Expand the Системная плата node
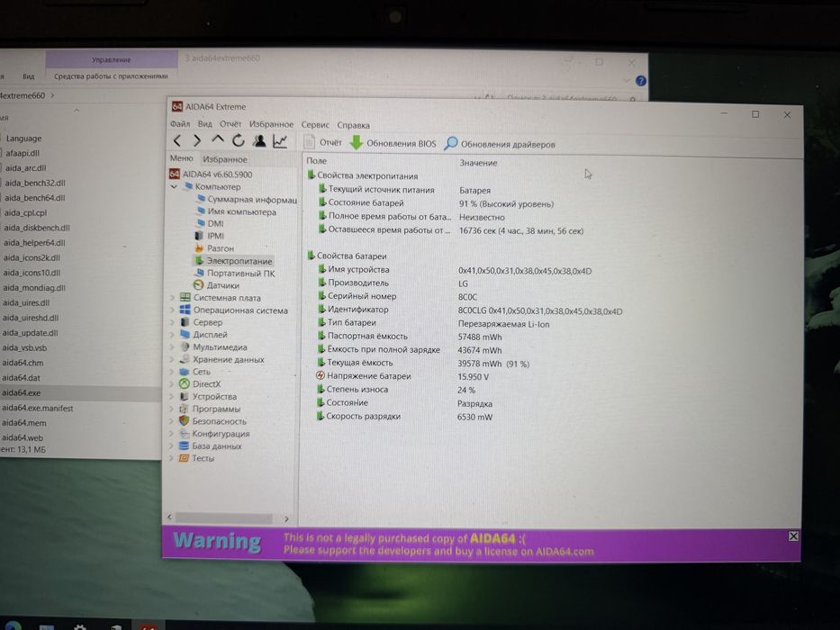Image resolution: width=840 pixels, height=630 pixels. (173, 297)
